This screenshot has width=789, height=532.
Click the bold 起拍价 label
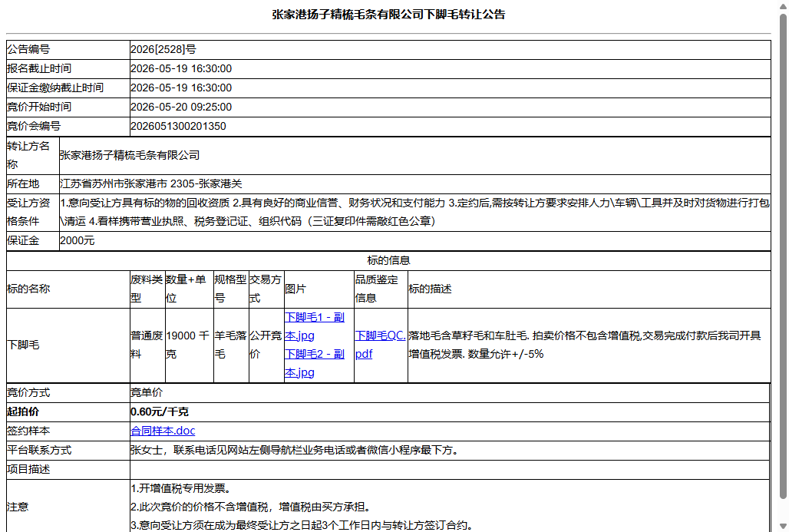(23, 411)
